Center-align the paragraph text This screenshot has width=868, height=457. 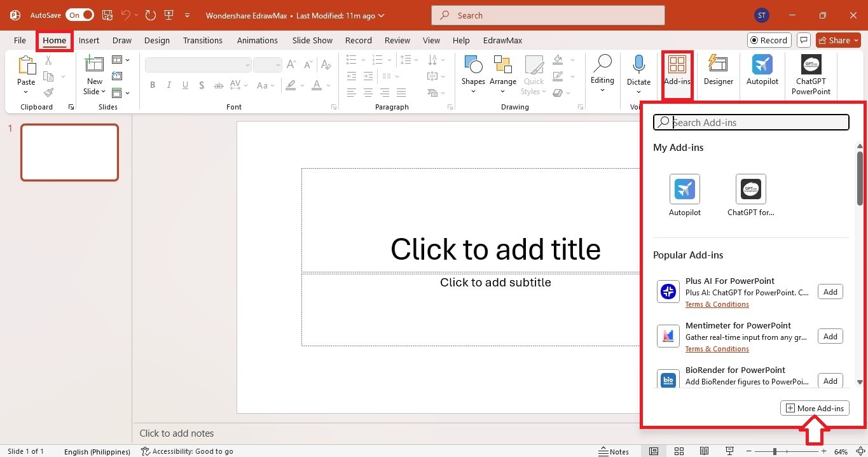368,93
